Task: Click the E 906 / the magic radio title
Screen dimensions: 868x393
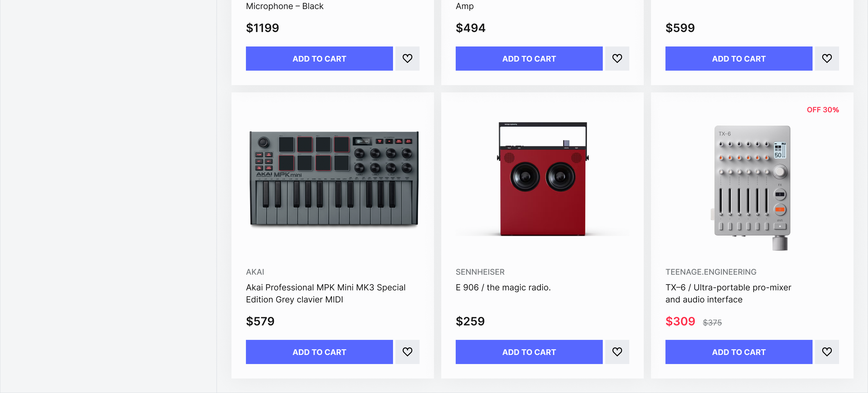Action: tap(503, 287)
